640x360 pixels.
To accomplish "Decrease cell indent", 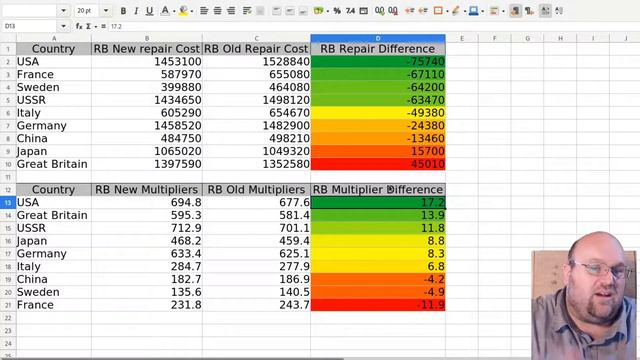I will (423, 11).
